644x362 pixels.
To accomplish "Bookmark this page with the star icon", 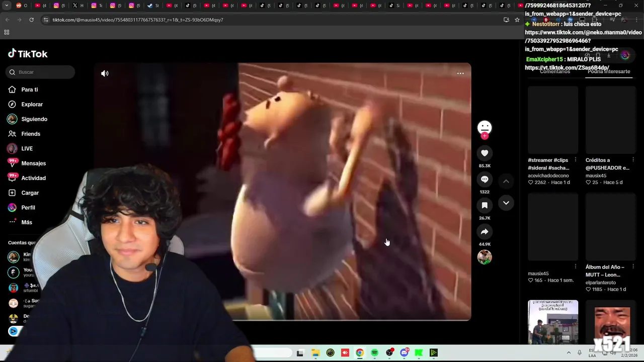I will (x=517, y=20).
